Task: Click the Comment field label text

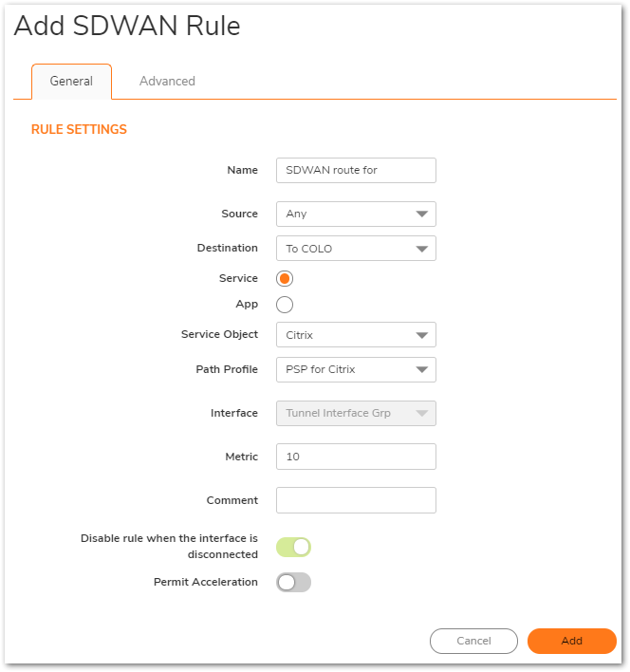Action: (232, 500)
